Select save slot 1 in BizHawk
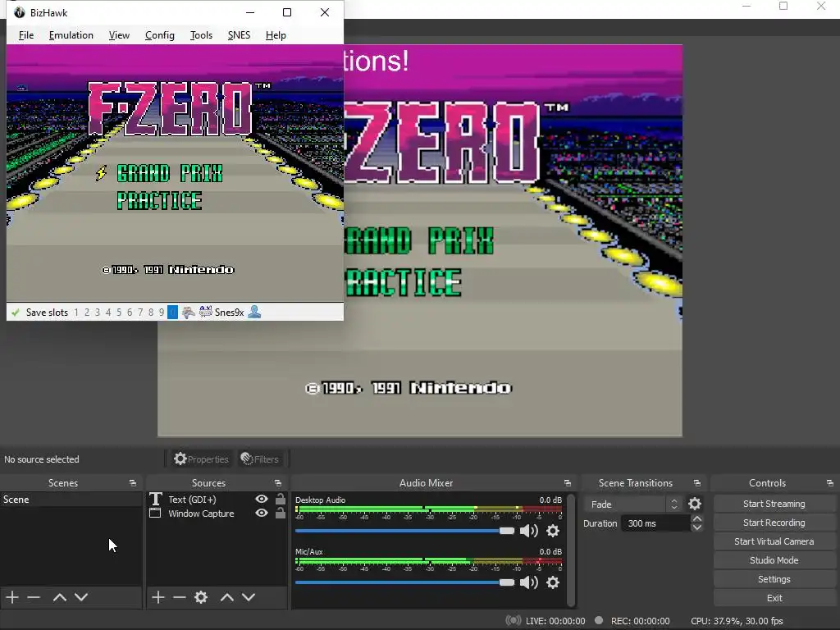Screen dimensions: 840x630 (76, 313)
